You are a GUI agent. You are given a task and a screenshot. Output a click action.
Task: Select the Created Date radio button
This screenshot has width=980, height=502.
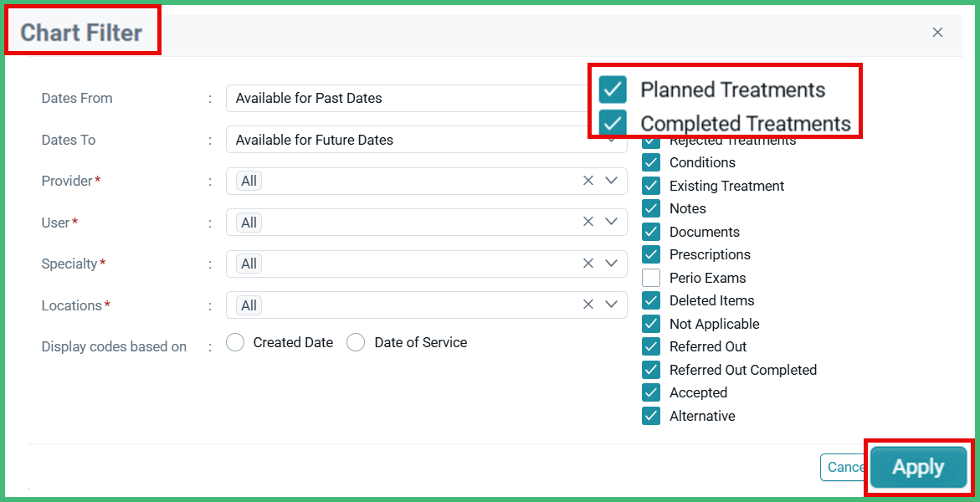click(235, 342)
